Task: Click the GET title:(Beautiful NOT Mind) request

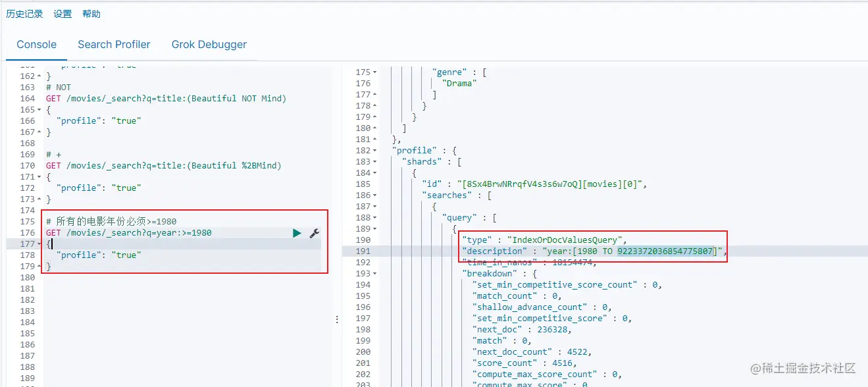Action: [166, 99]
